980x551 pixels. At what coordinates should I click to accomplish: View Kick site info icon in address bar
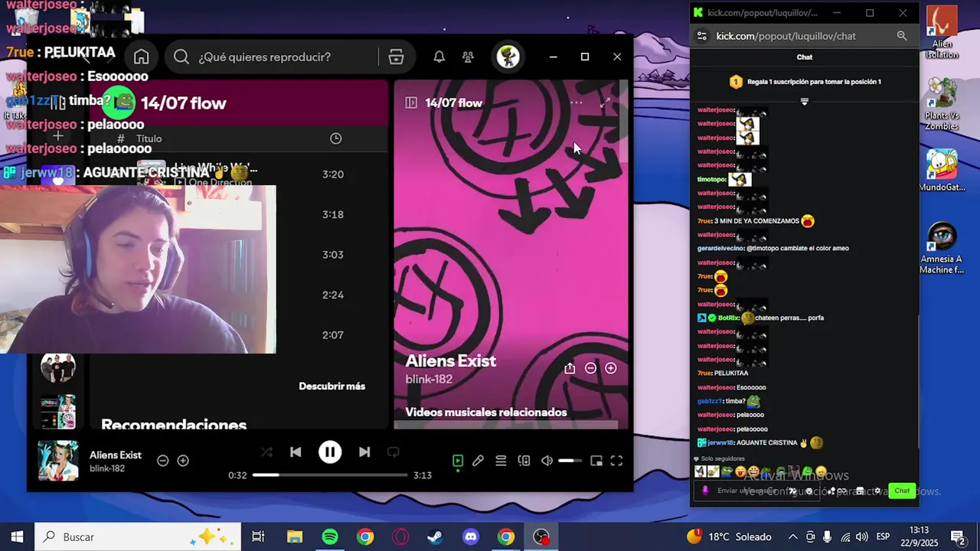pos(701,36)
